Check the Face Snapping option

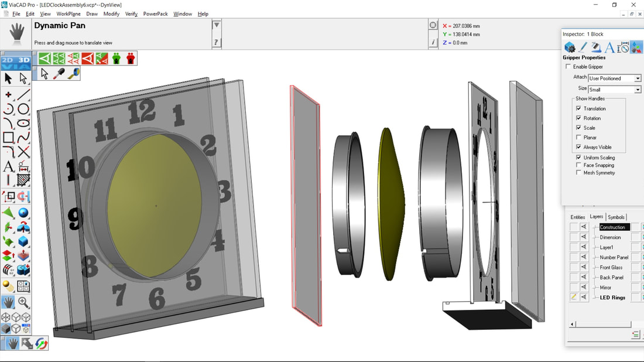point(578,165)
